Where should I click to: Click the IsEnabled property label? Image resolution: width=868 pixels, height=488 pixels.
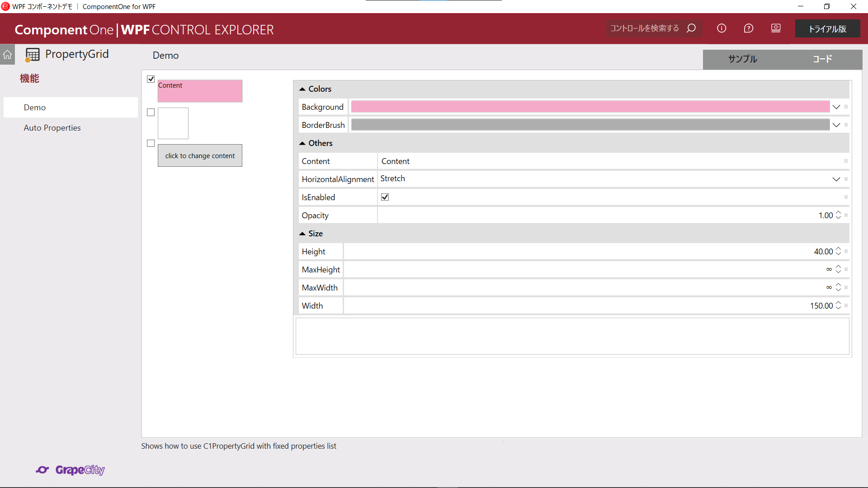coord(319,197)
